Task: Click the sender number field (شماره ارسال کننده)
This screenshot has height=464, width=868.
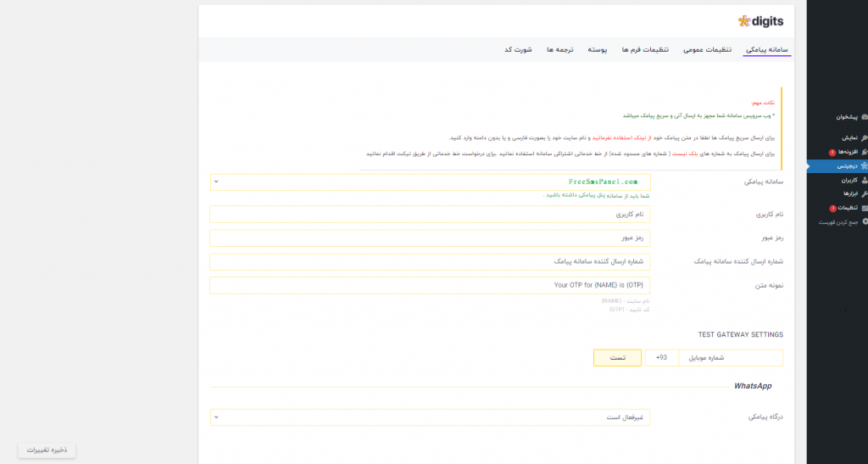Action: [x=430, y=262]
